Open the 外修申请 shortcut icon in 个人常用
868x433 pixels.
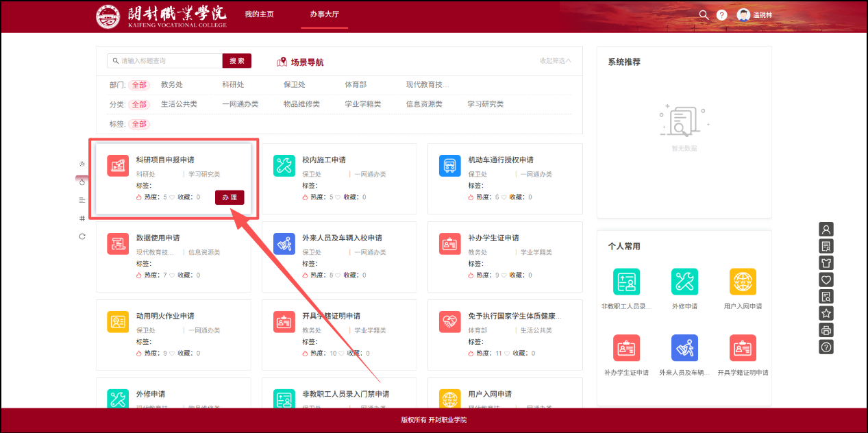(x=684, y=282)
